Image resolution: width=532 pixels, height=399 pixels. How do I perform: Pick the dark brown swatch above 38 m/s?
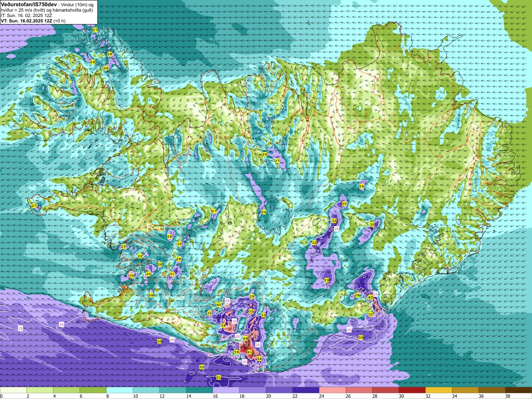(519, 390)
